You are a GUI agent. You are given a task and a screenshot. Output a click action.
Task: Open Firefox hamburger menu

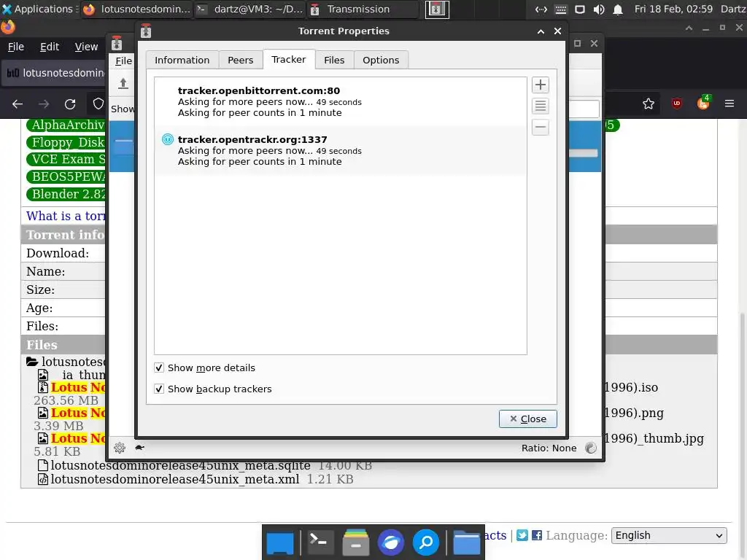point(729,104)
